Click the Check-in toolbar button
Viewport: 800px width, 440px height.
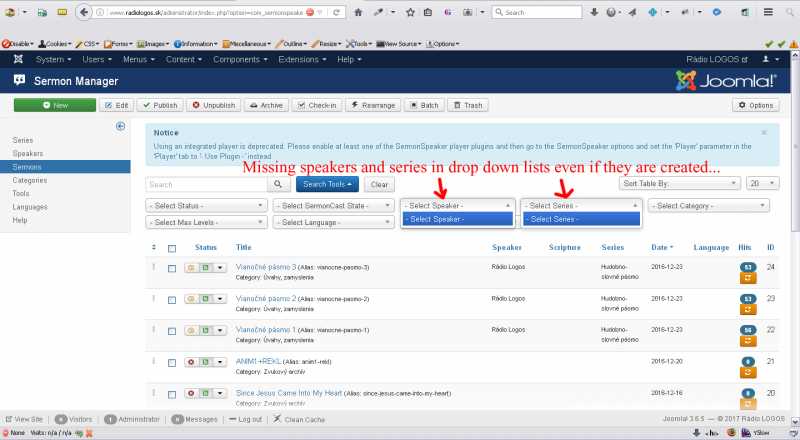[317, 105]
